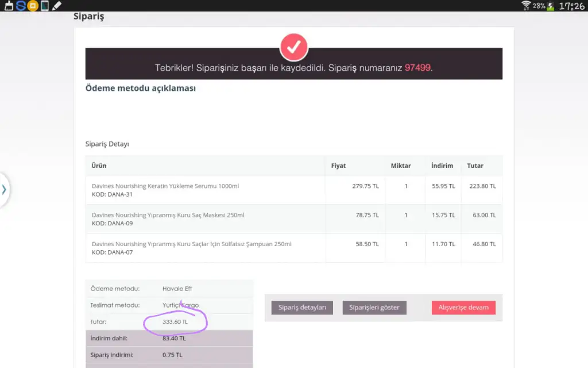Select the 55.95 TL discount cell
The image size is (588, 368).
tap(443, 186)
